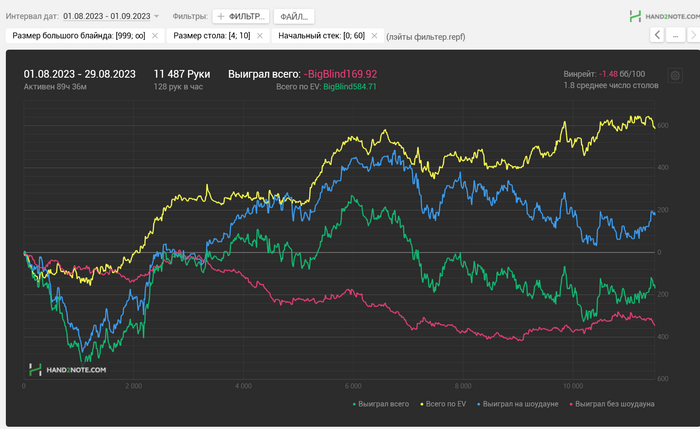Screen dimensions: 700x429
Task: Click the add filter button
Action: coord(241,17)
